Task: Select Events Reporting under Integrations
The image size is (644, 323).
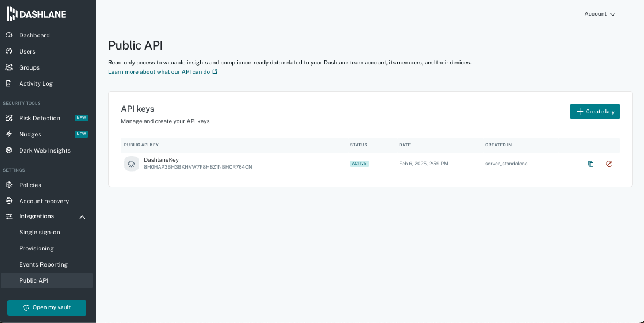Action: point(43,264)
